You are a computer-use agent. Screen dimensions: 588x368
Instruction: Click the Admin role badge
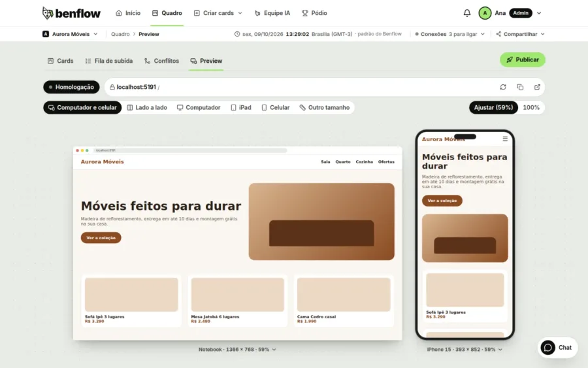(x=521, y=13)
